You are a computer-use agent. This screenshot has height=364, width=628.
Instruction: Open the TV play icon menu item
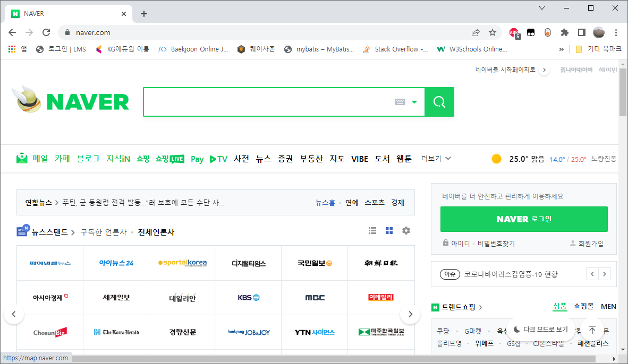pyautogui.click(x=219, y=159)
